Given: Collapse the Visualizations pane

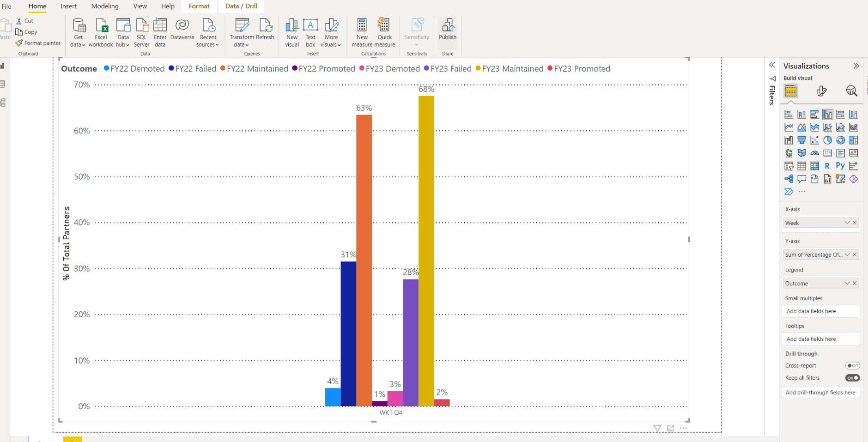Looking at the screenshot, I should coord(856,66).
